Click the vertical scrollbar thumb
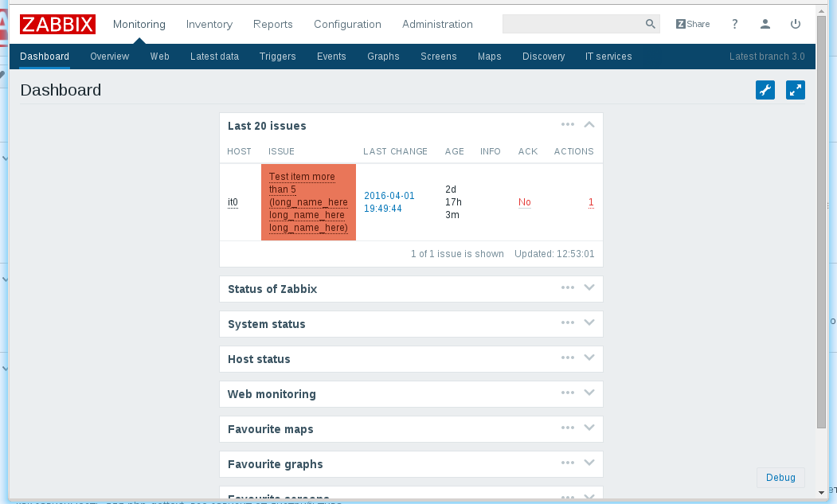Screen dimensions: 837x504 (822, 221)
